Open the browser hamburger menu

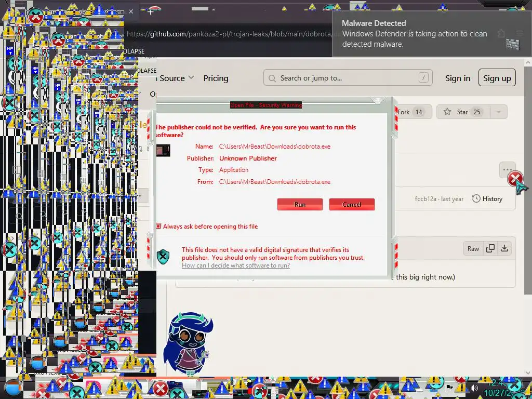(x=519, y=33)
